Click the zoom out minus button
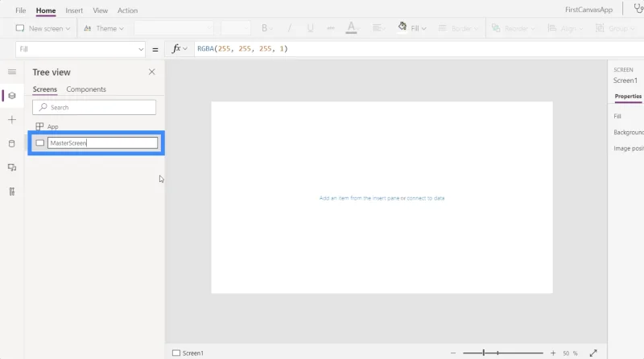 453,353
